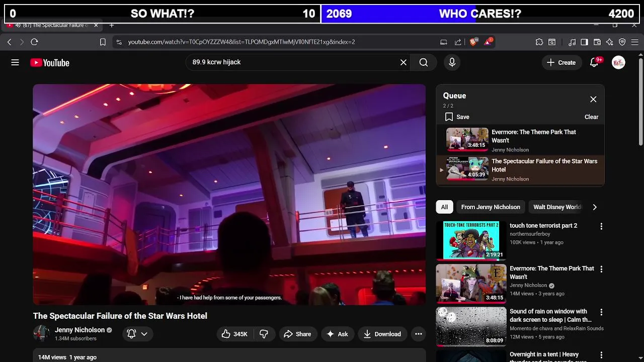644x362 pixels.
Task: Select From Jenny Nicholson chip
Action: pos(491,207)
